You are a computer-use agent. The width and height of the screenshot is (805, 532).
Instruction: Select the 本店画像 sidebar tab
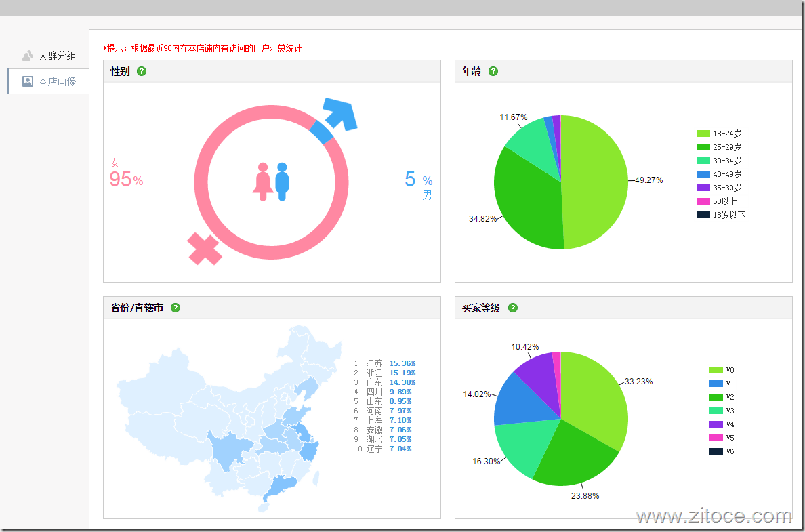point(57,81)
